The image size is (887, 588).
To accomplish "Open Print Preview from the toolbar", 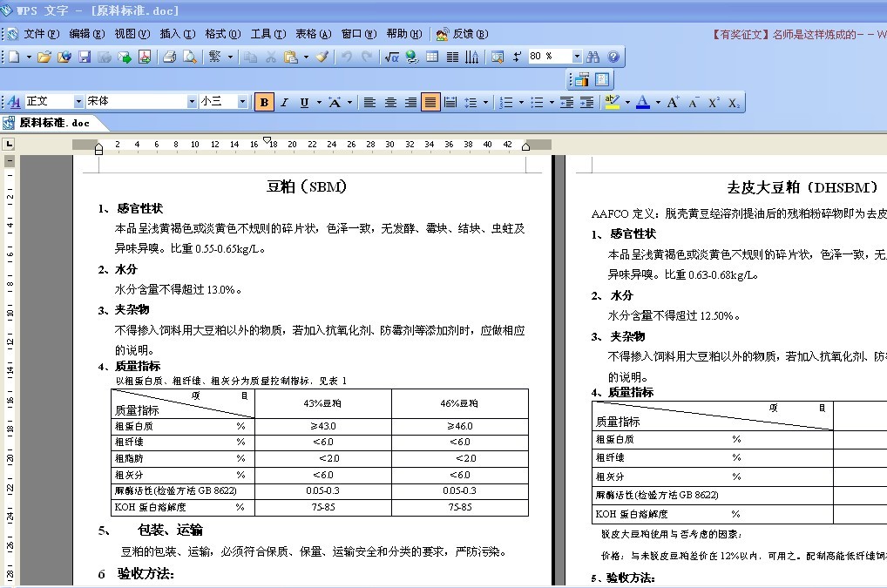I will click(x=188, y=57).
